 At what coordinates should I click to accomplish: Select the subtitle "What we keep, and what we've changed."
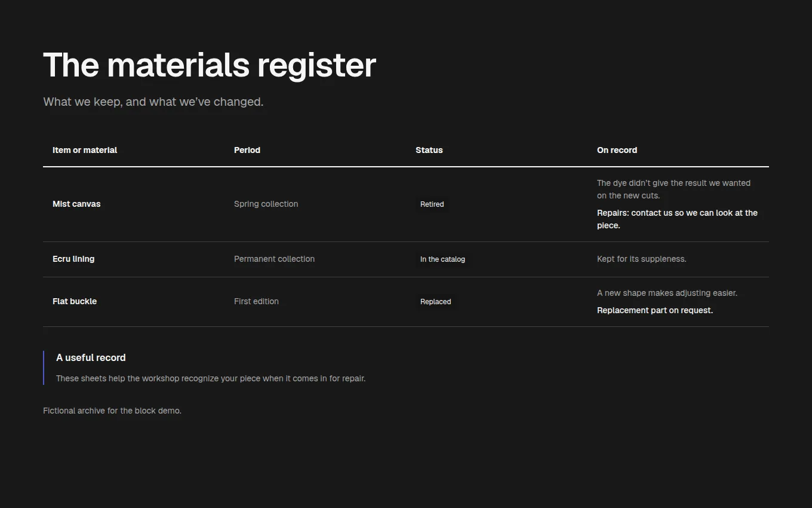pos(153,102)
